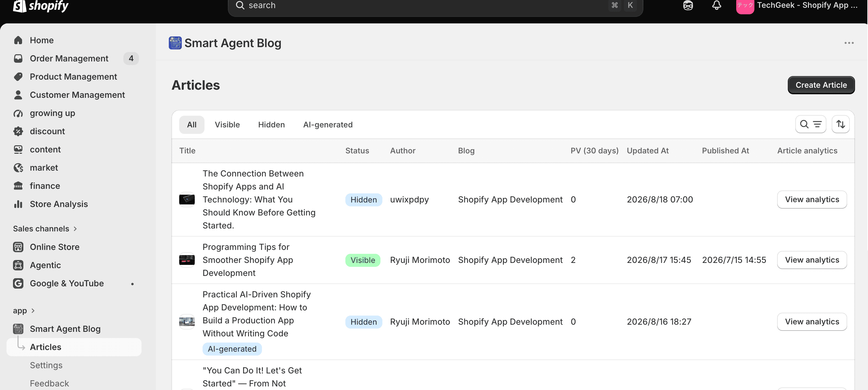
Task: Switch to the Hidden tab
Action: [x=271, y=125]
